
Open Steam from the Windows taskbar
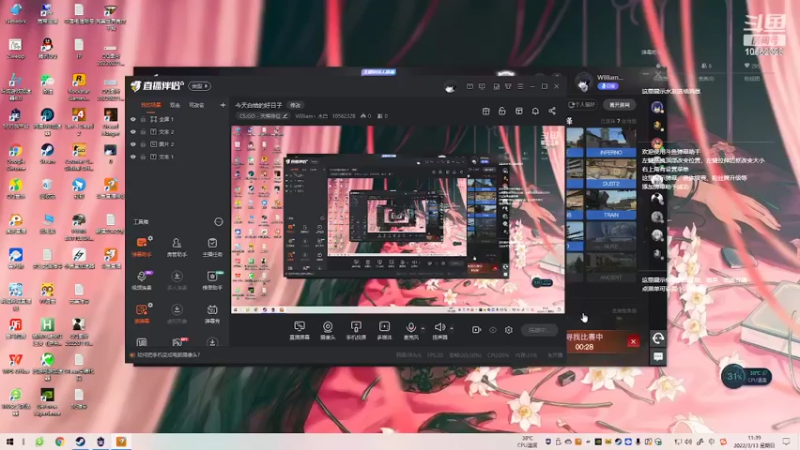pos(80,441)
